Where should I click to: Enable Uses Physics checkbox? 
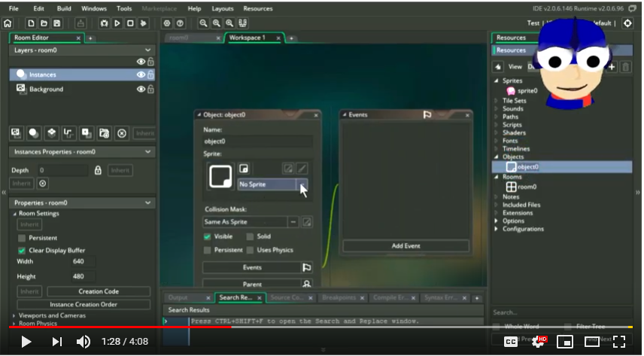(x=250, y=251)
